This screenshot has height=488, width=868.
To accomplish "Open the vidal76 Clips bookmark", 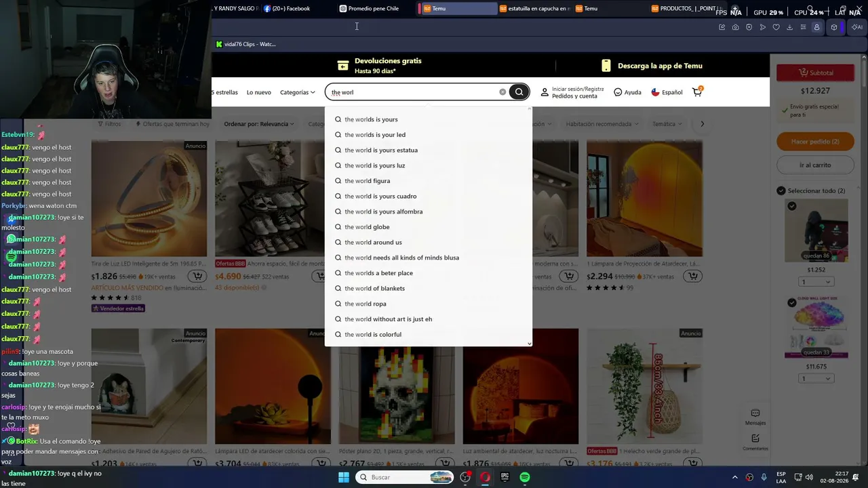I will click(245, 44).
